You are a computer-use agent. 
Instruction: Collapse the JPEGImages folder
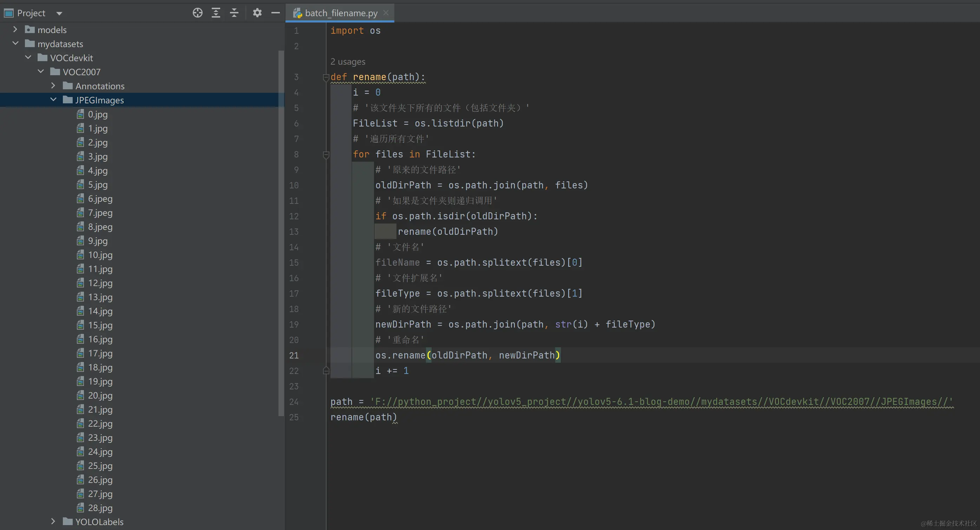(53, 100)
